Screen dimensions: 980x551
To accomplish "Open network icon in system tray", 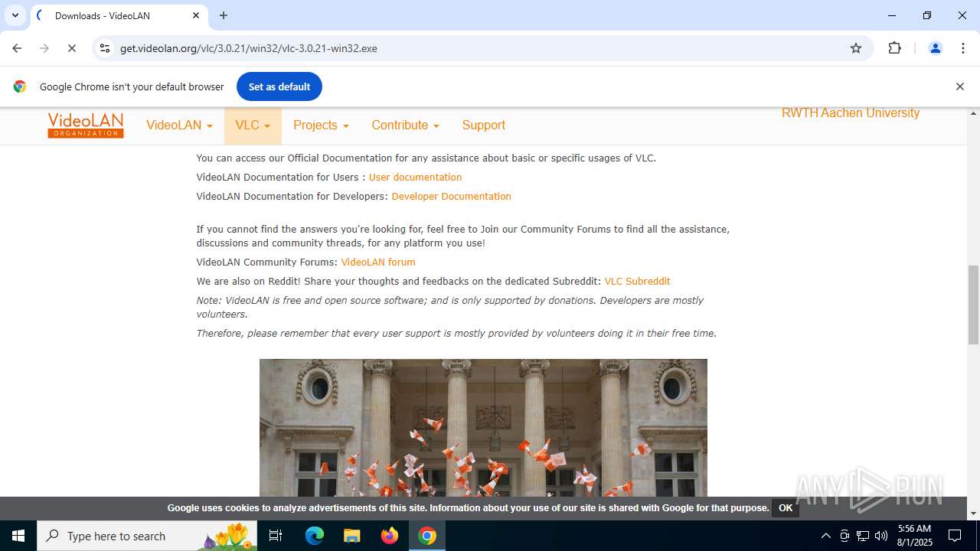I will (x=863, y=536).
